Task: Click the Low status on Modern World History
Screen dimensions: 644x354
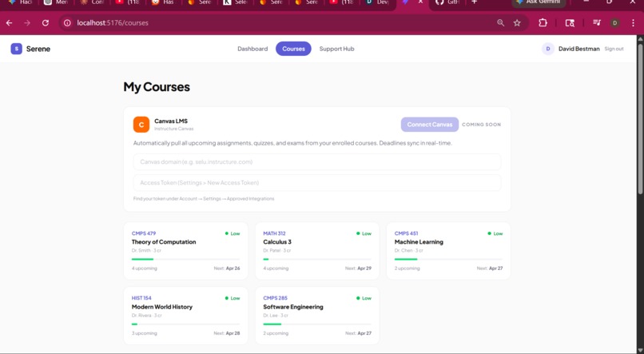Action: [x=233, y=298]
